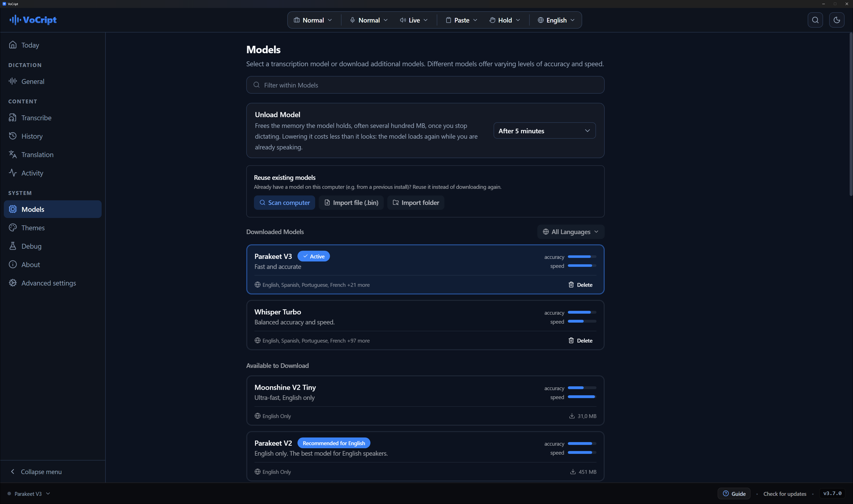853x504 pixels.
Task: Click Parakeet V3 accuracy bar
Action: (582, 257)
